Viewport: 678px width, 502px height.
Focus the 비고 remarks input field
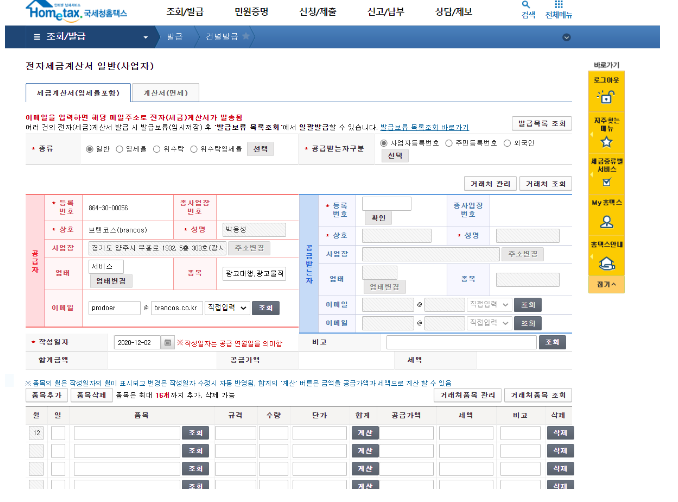pos(461,342)
